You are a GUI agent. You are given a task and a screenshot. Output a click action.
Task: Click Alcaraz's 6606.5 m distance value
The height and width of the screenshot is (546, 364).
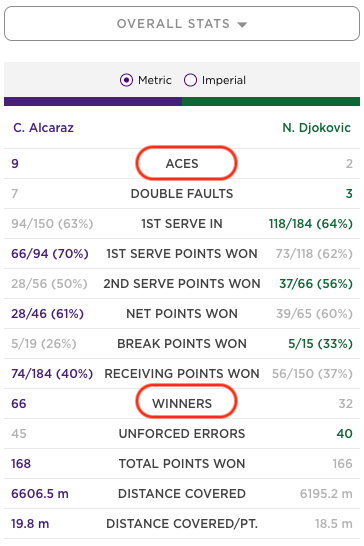coord(40,493)
